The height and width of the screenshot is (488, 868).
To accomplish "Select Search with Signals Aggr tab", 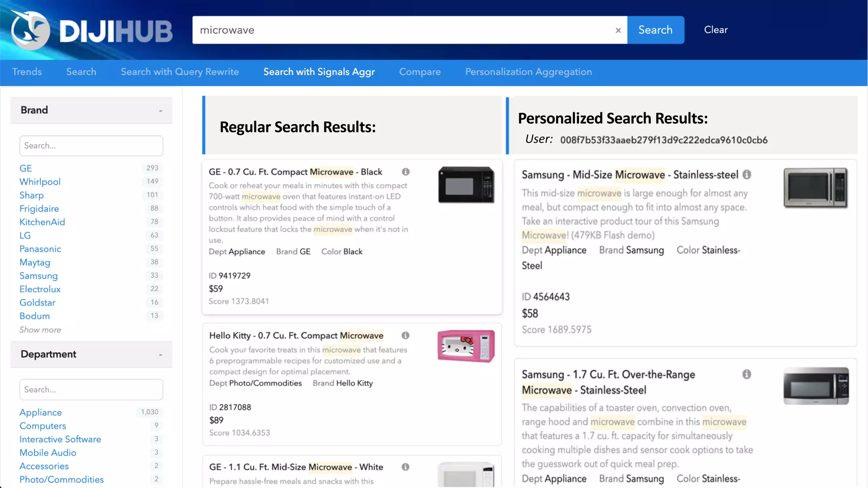I will pos(319,72).
